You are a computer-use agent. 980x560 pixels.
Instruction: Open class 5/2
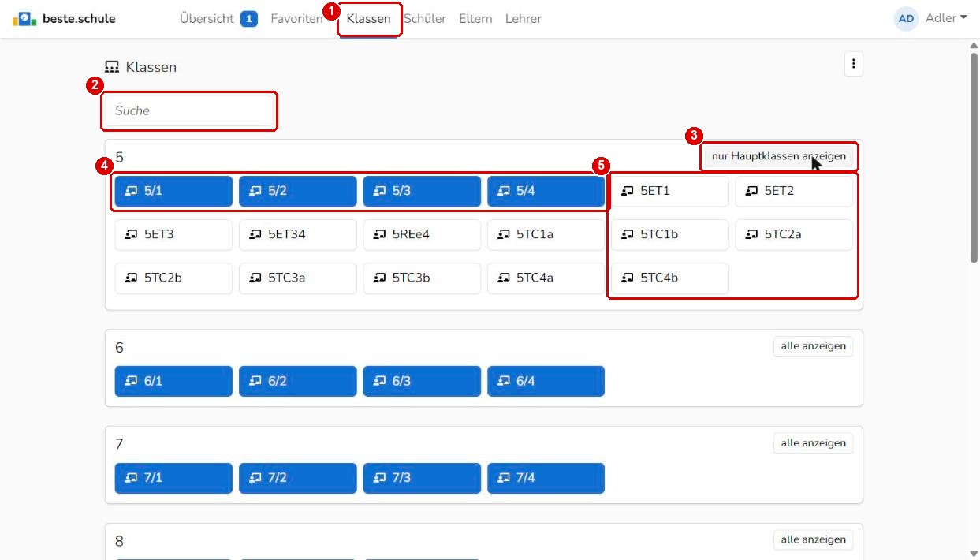click(297, 191)
